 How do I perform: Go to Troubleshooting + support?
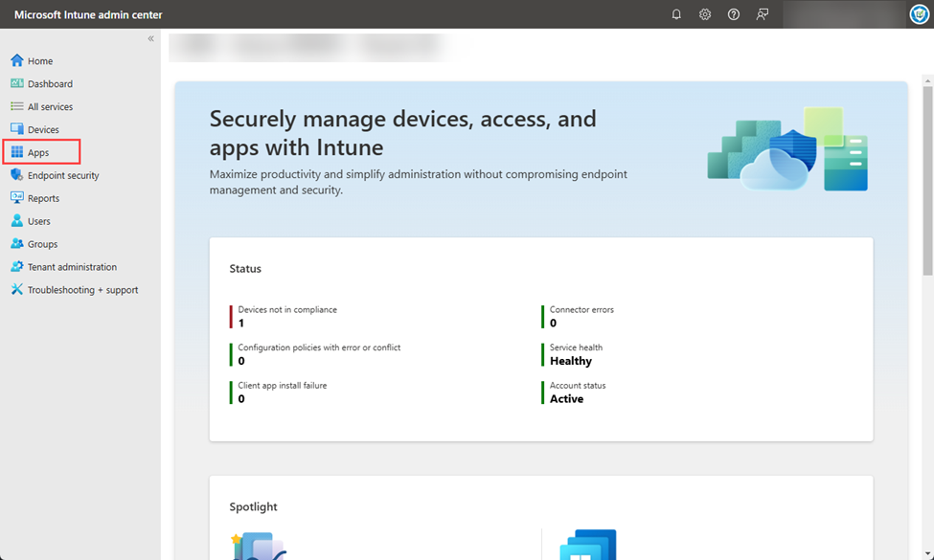82,290
